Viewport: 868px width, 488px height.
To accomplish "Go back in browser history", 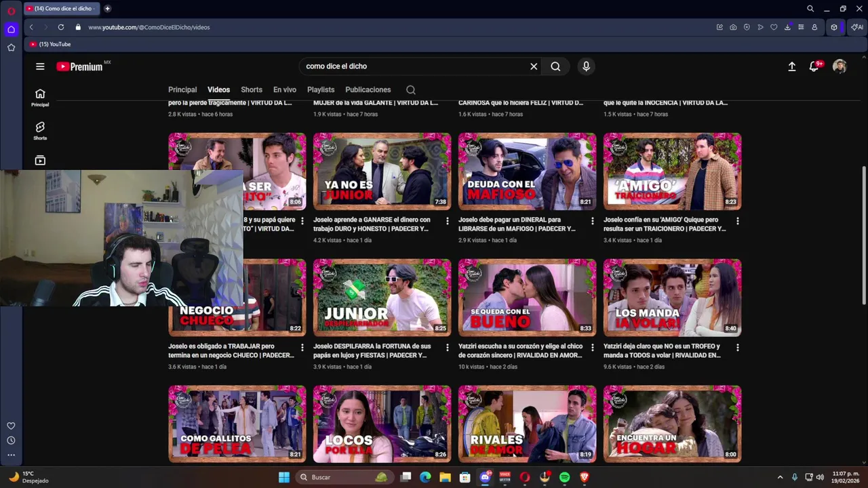I will [x=31, y=27].
